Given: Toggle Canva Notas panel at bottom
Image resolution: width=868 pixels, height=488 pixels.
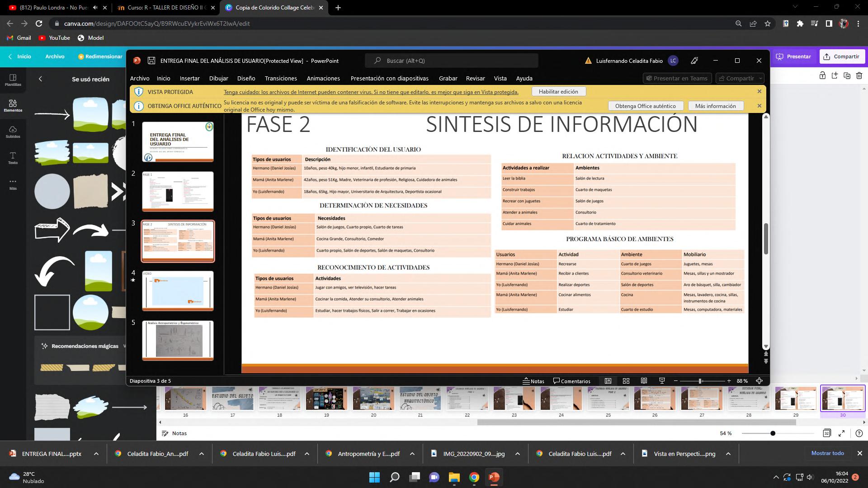Looking at the screenshot, I should click(x=175, y=433).
